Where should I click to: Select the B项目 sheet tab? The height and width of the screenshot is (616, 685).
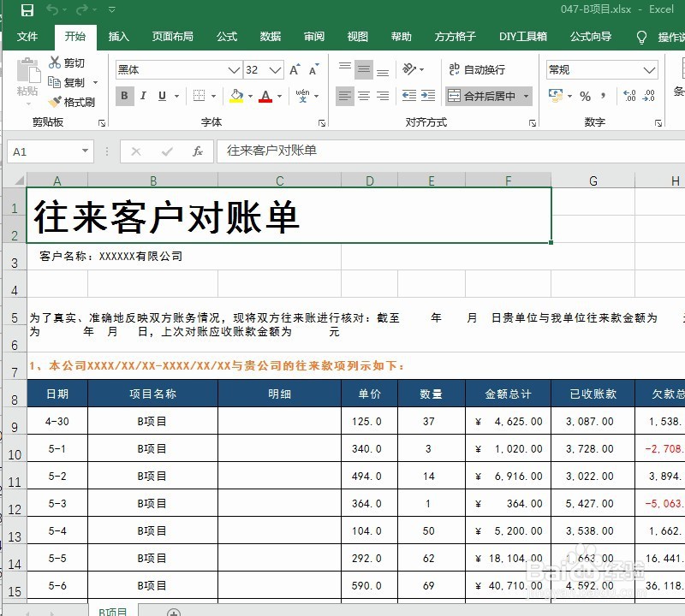115,611
